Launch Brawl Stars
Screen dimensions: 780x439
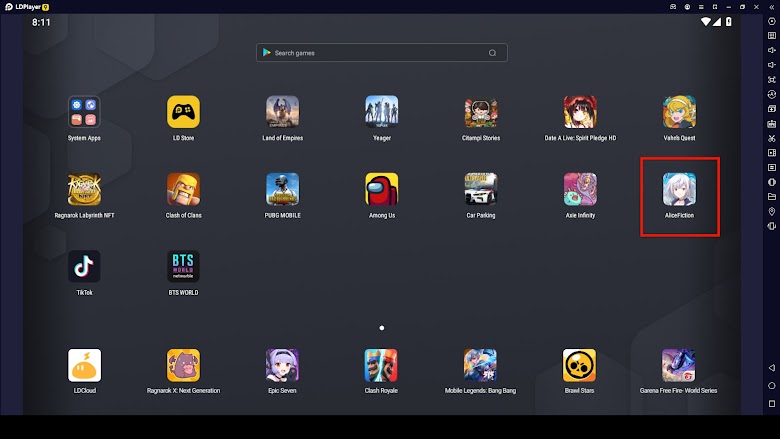coord(579,365)
